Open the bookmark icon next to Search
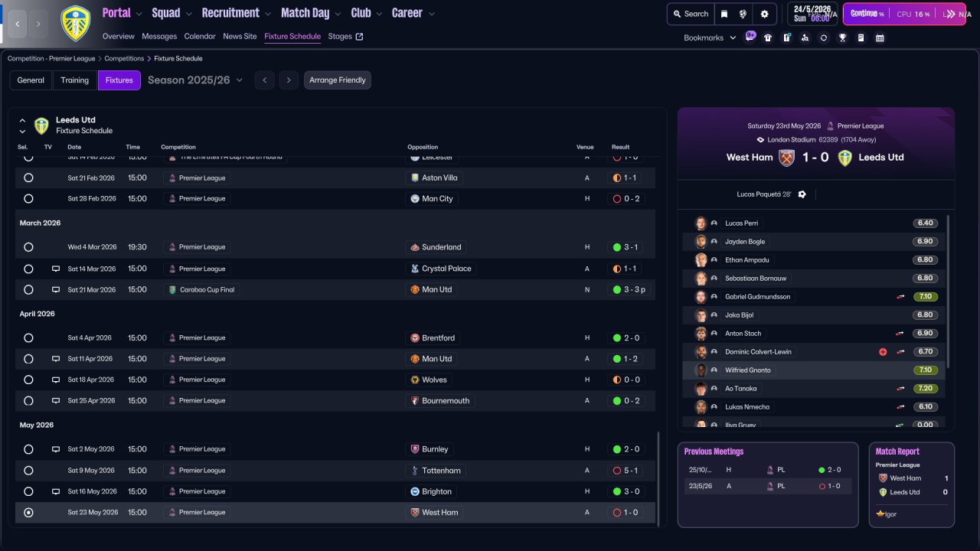Screen dimensions: 980x551 click(724, 14)
